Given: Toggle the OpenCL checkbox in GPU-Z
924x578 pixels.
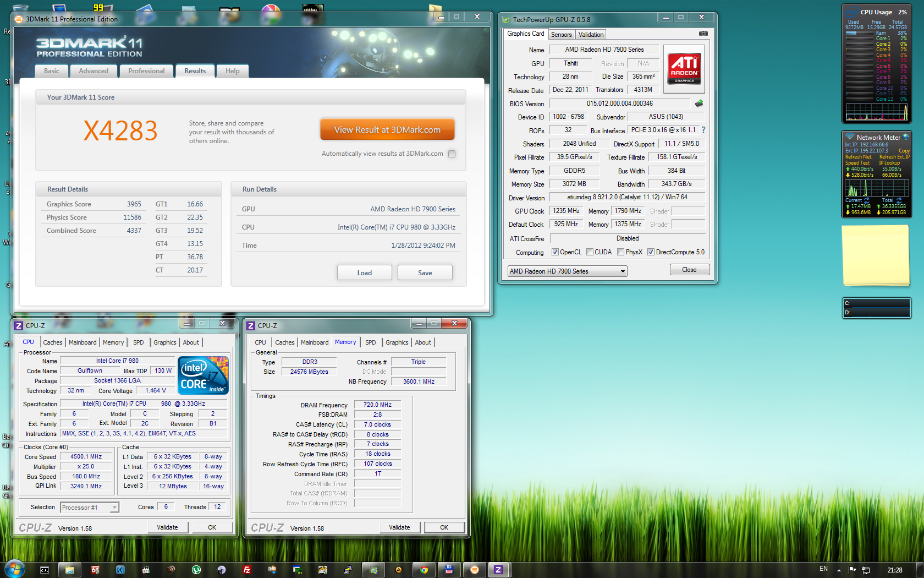Looking at the screenshot, I should (x=555, y=252).
